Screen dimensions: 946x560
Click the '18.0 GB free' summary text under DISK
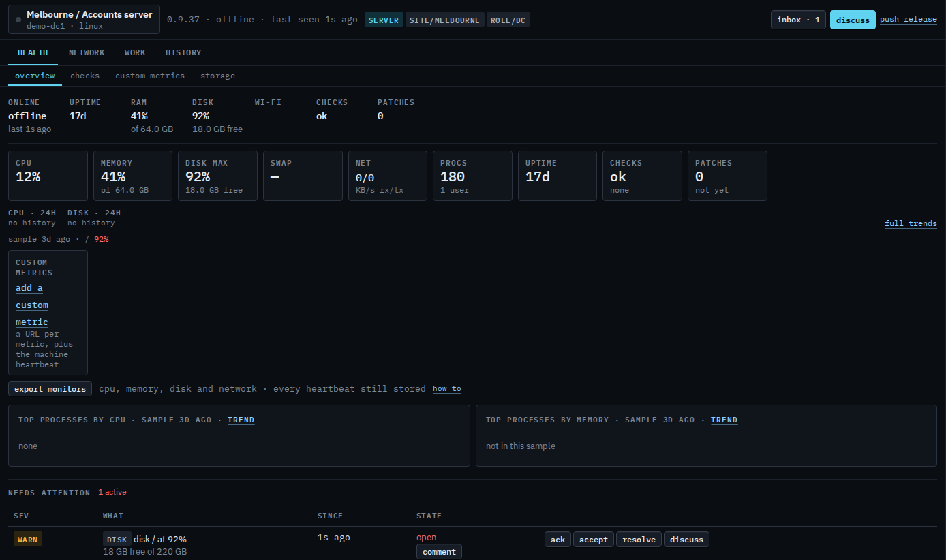pos(217,129)
